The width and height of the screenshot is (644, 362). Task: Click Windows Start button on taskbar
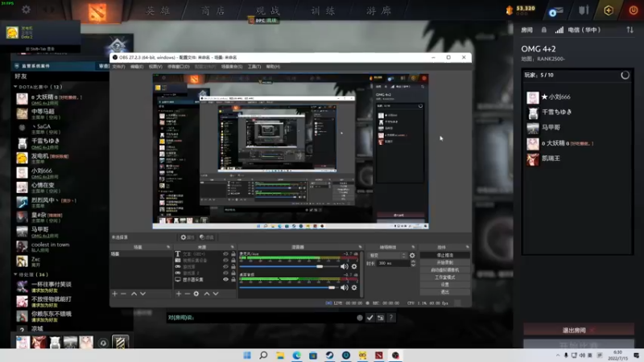[x=247, y=355]
